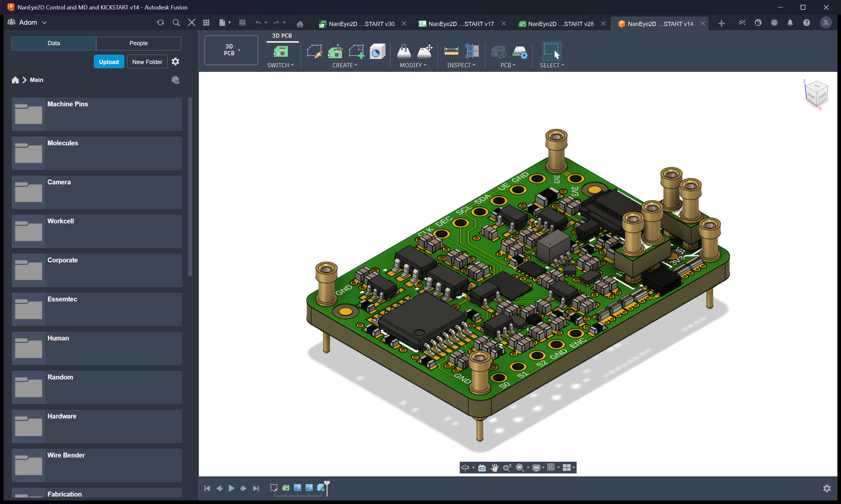The height and width of the screenshot is (504, 841).
Task: Open the Grid and Snaps dropdown
Action: click(553, 468)
